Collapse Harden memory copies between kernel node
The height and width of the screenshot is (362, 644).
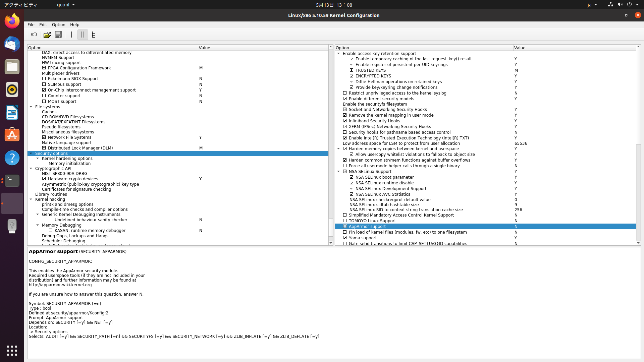tap(338, 149)
